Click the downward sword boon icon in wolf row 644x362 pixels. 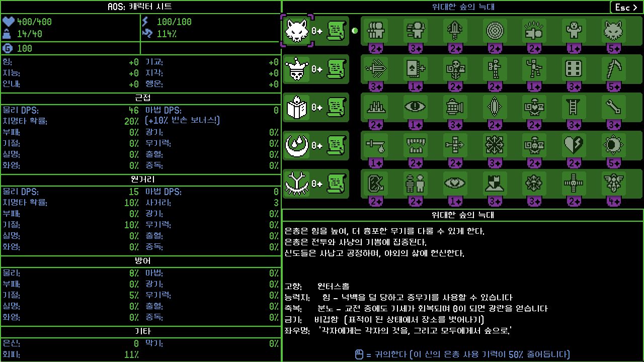click(455, 31)
